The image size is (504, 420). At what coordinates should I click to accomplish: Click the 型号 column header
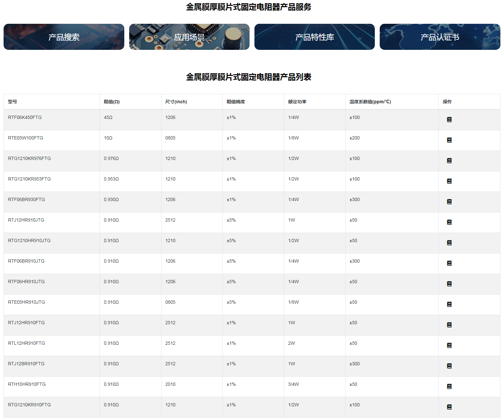pyautogui.click(x=12, y=102)
